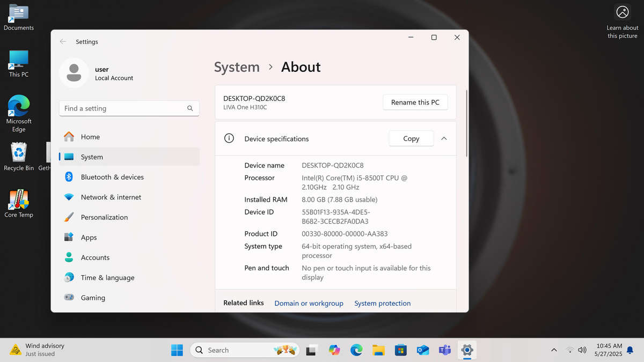Copy the device specifications
The height and width of the screenshot is (362, 644).
411,138
